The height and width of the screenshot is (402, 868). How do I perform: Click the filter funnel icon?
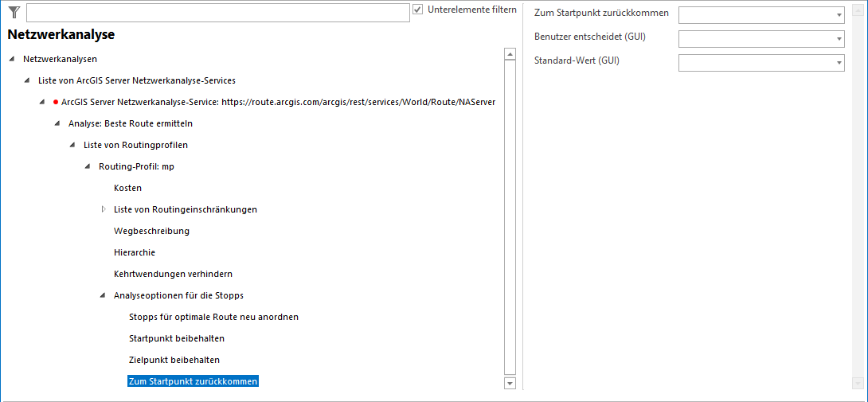point(14,12)
